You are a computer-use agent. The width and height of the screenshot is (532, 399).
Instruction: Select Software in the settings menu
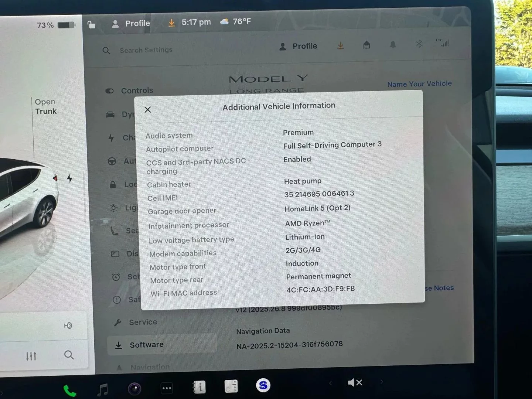coord(146,345)
